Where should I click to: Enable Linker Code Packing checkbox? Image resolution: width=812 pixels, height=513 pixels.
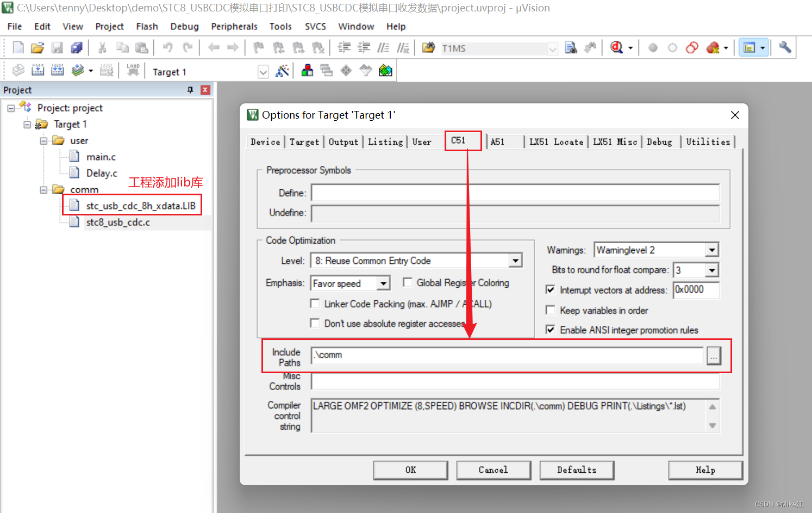[315, 304]
